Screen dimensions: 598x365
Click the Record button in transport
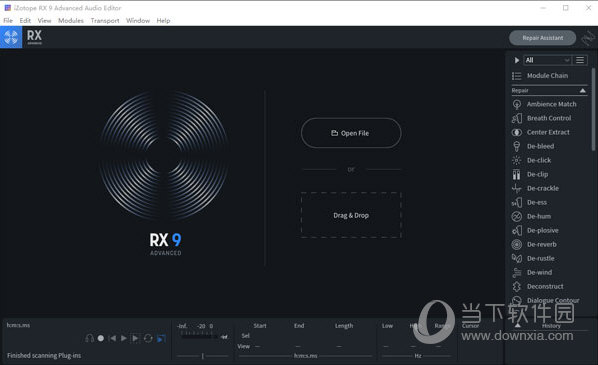[x=101, y=338]
